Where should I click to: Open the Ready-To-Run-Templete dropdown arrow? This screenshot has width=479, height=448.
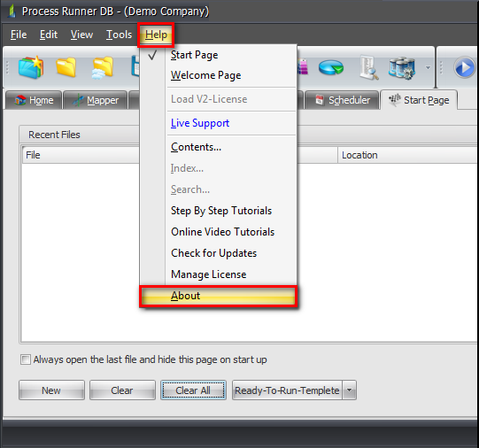pyautogui.click(x=350, y=390)
